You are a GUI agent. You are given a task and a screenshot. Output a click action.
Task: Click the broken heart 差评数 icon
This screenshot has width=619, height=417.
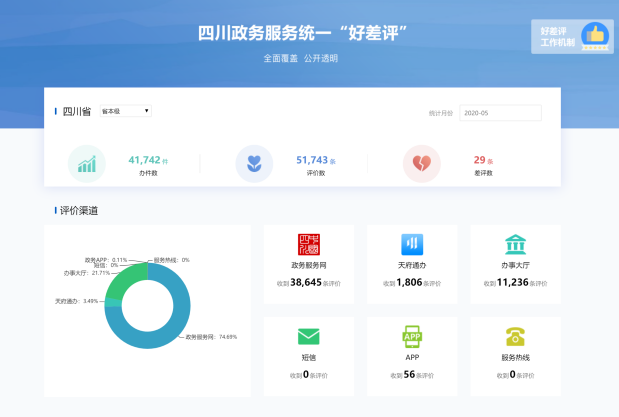point(421,164)
